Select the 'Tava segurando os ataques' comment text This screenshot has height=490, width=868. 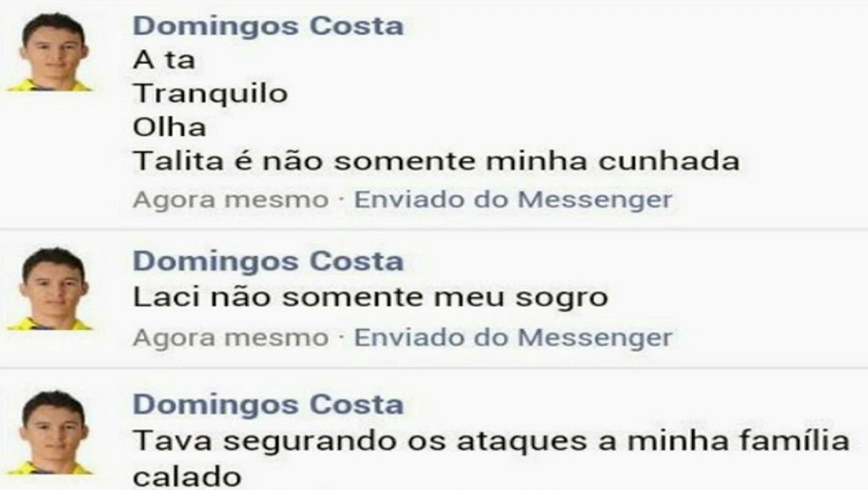click(x=491, y=458)
